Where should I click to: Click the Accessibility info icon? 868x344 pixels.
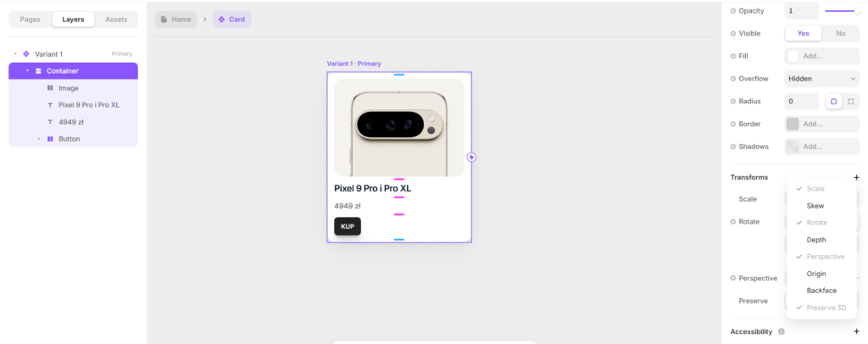click(x=781, y=332)
